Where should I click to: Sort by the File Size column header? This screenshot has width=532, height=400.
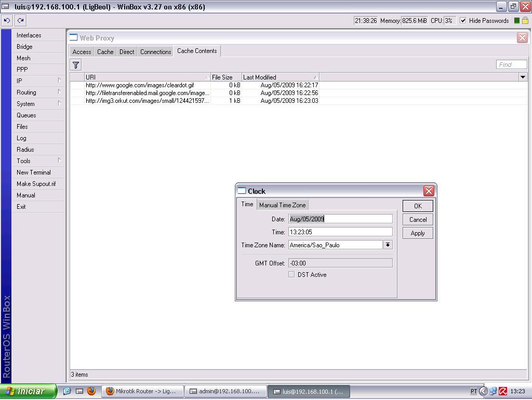[x=226, y=77]
